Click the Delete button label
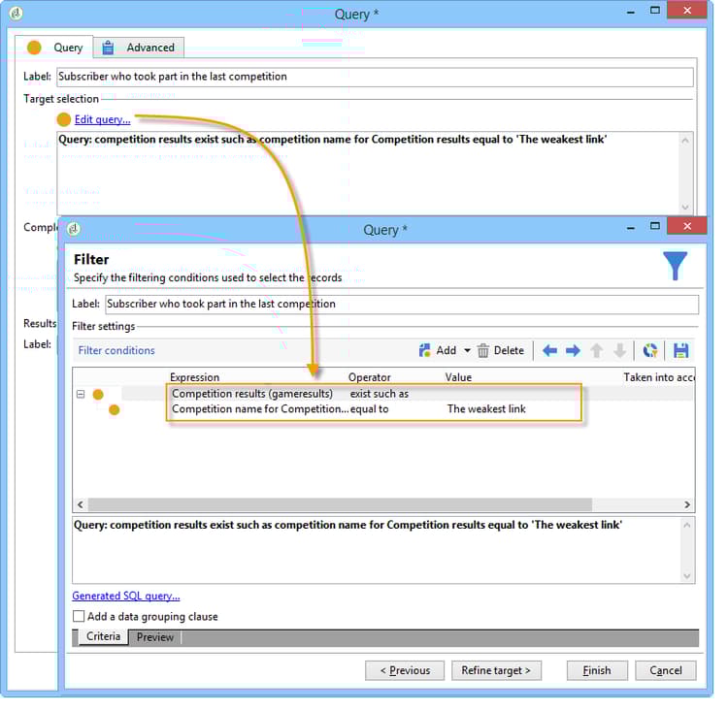The width and height of the screenshot is (728, 711). 509,350
